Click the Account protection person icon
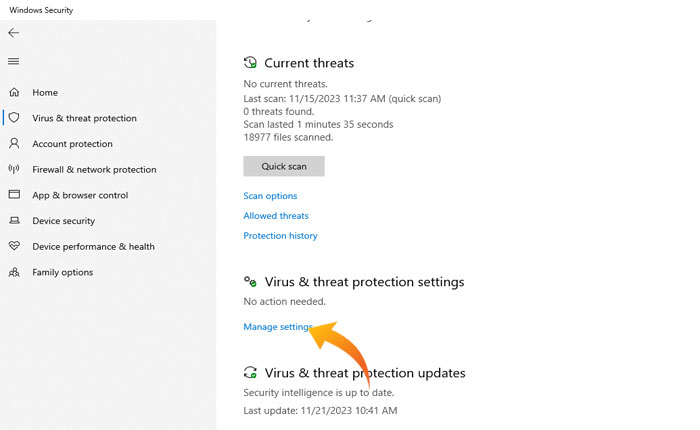The height and width of the screenshot is (430, 700). click(x=14, y=144)
